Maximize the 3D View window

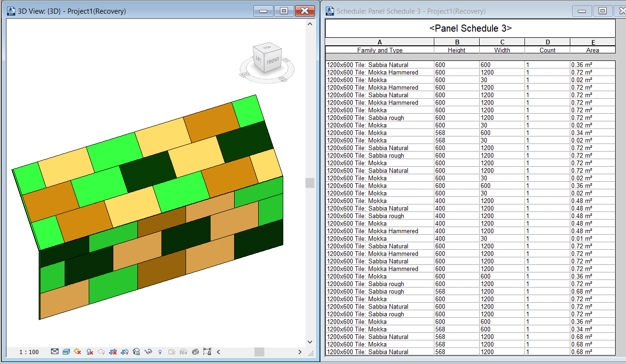pyautogui.click(x=284, y=11)
